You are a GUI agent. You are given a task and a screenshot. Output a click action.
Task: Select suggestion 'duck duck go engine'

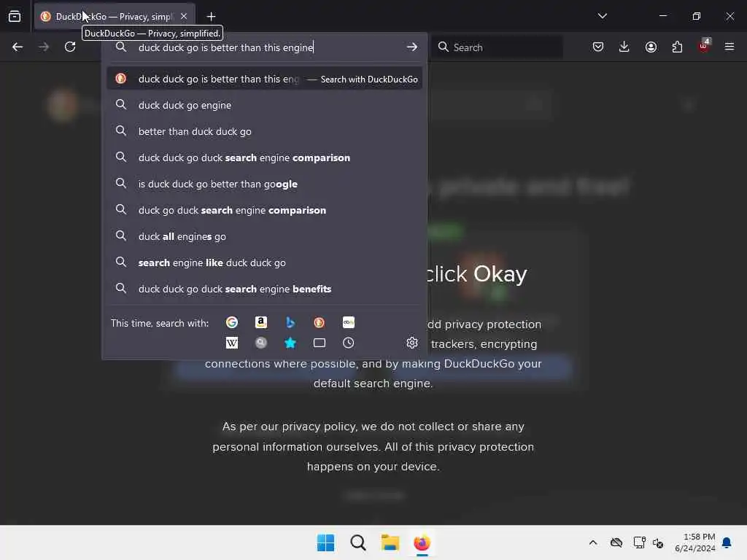[x=264, y=105]
